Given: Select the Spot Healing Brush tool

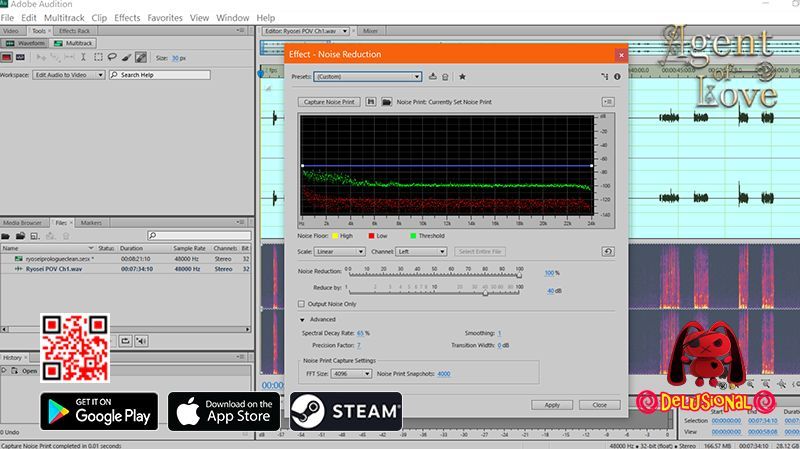Looking at the screenshot, I should 141,57.
